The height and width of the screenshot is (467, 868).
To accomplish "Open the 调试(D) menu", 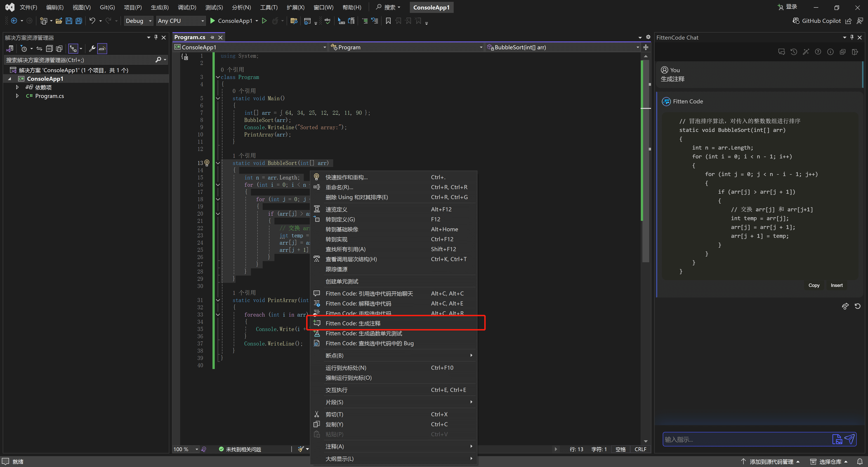I will [187, 7].
